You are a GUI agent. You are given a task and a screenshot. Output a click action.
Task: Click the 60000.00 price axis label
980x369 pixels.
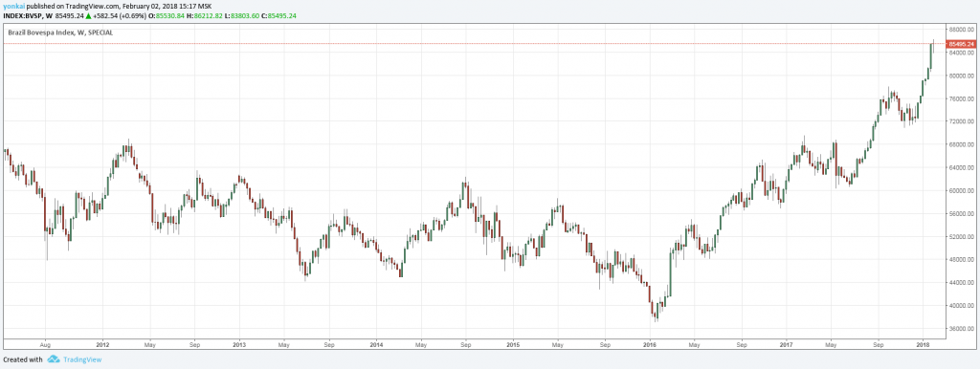point(962,191)
